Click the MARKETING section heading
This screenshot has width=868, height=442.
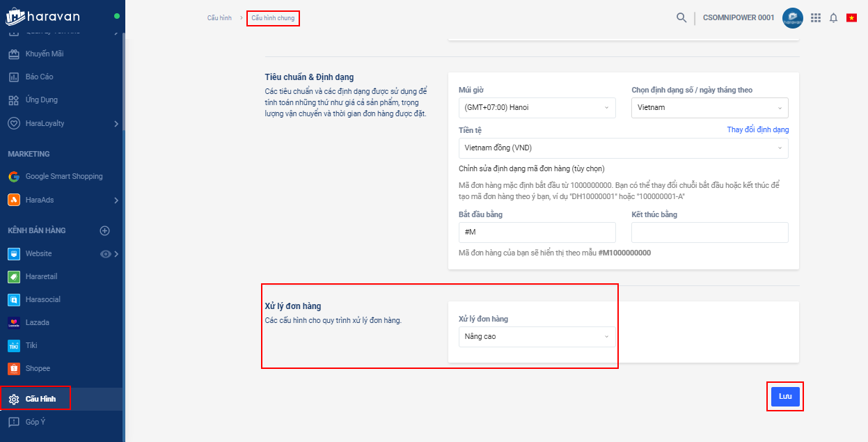(x=29, y=154)
